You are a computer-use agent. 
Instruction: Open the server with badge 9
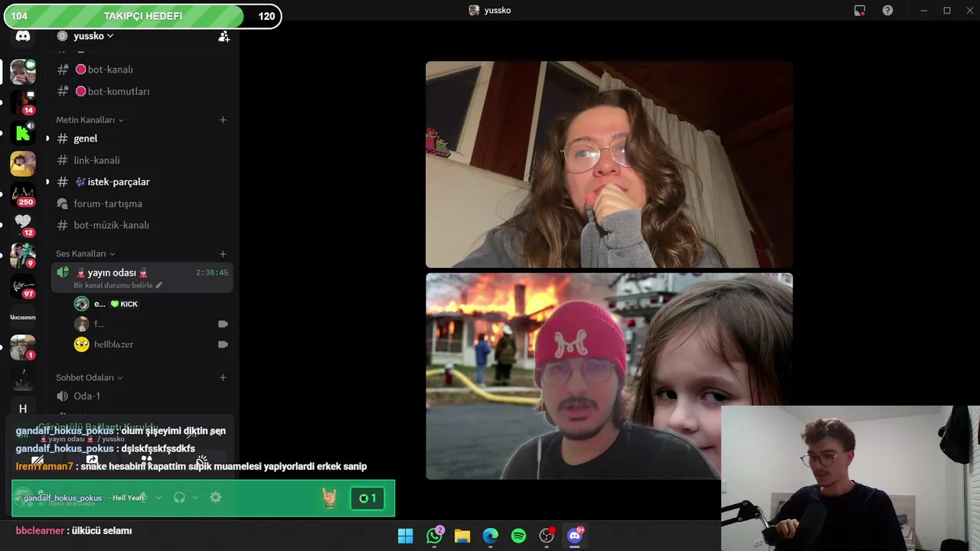point(23,256)
